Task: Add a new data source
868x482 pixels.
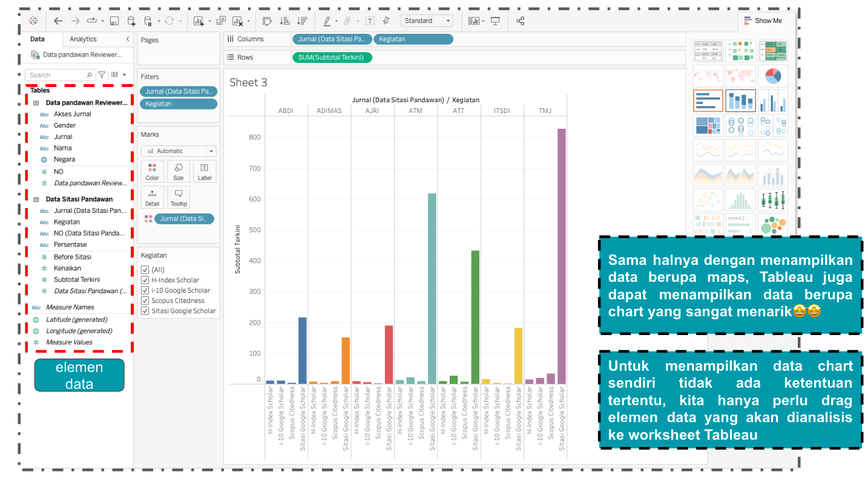Action: [x=131, y=21]
